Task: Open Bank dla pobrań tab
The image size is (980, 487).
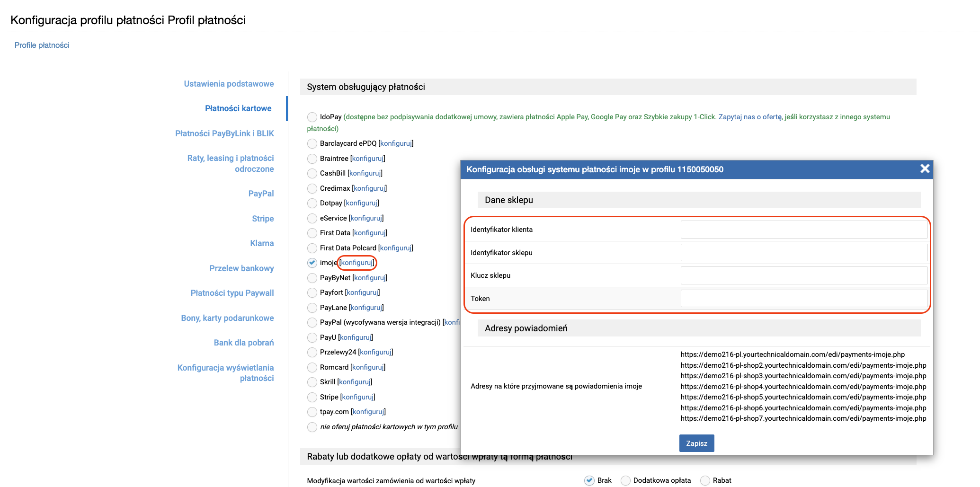Action: coord(243,343)
